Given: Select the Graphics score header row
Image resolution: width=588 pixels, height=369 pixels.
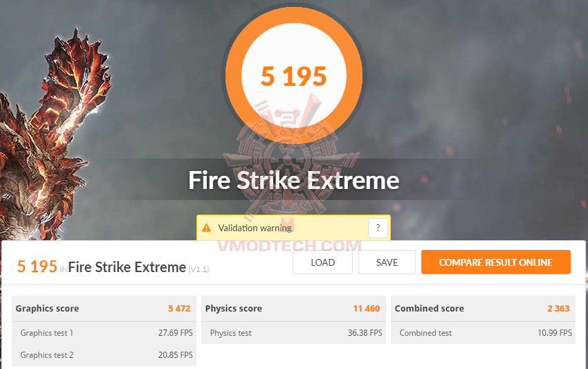Looking at the screenshot, I should point(104,309).
